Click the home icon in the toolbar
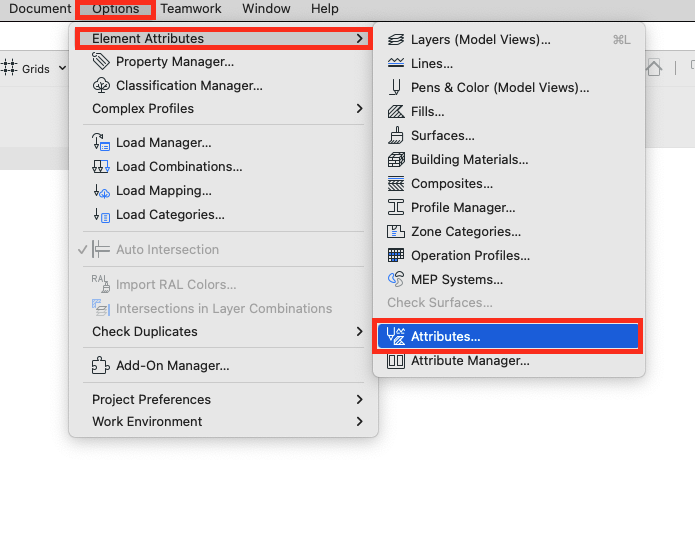This screenshot has width=695, height=540. 653,68
